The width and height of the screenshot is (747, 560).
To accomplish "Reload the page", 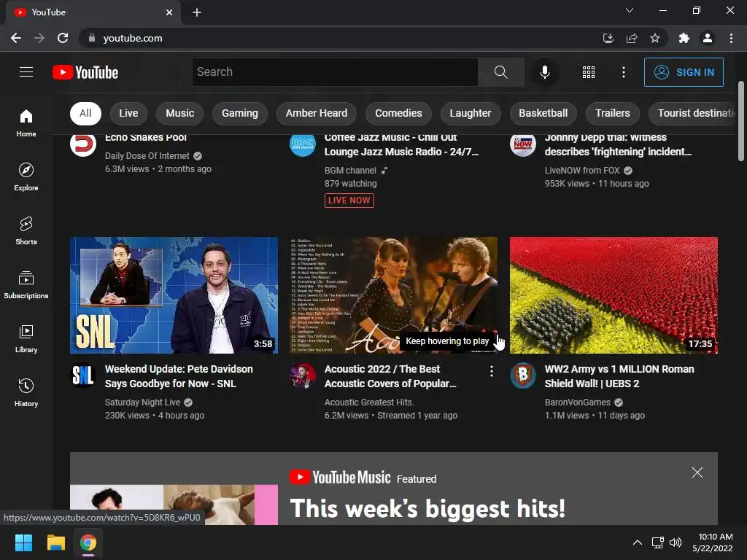I will coord(63,38).
